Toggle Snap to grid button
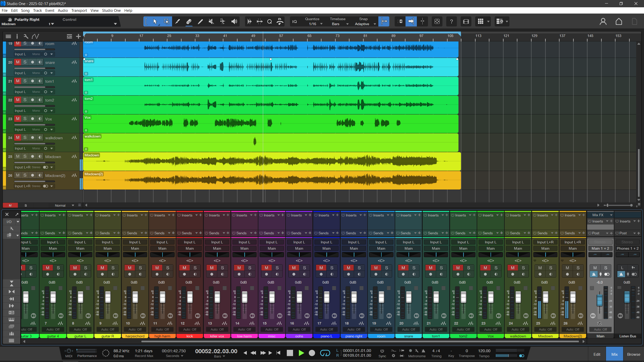Image resolution: width=644 pixels, height=362 pixels. 384,22
